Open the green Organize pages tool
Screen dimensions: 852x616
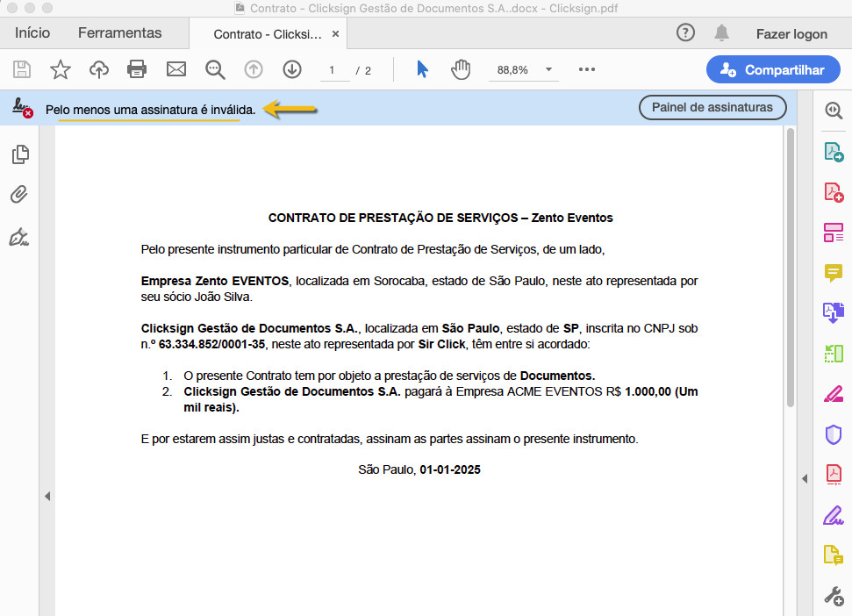834,354
